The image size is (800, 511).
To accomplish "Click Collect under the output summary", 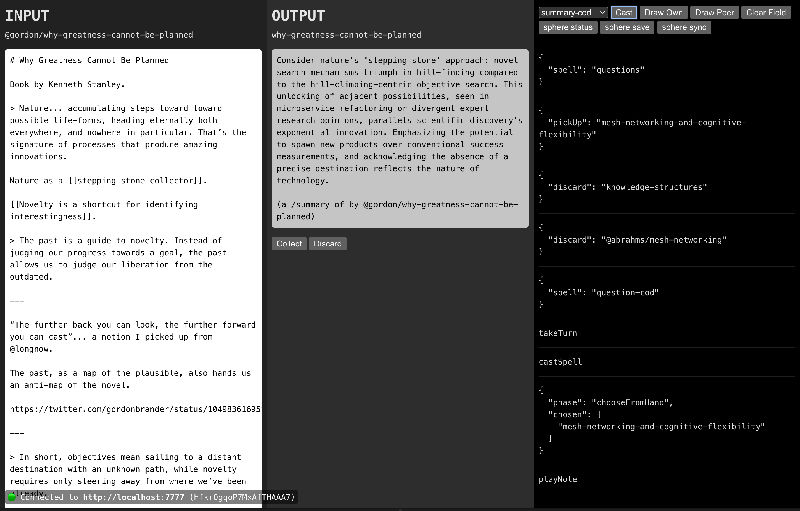I will point(289,243).
